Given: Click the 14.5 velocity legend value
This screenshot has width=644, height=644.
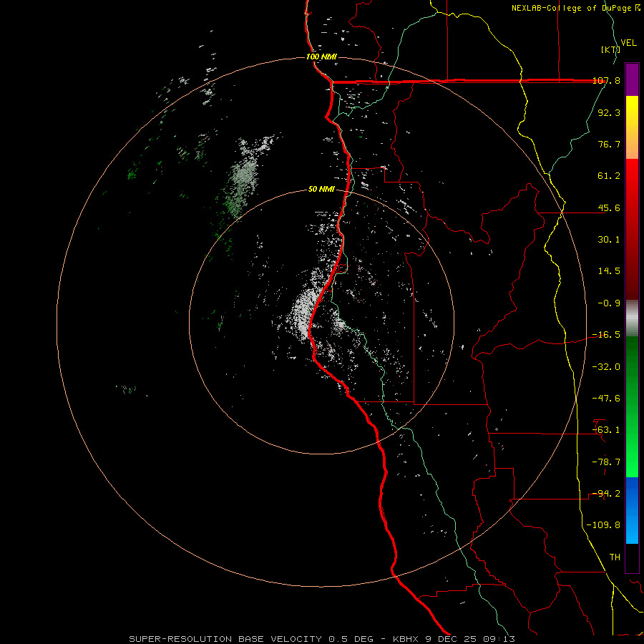Looking at the screenshot, I should pos(609,271).
